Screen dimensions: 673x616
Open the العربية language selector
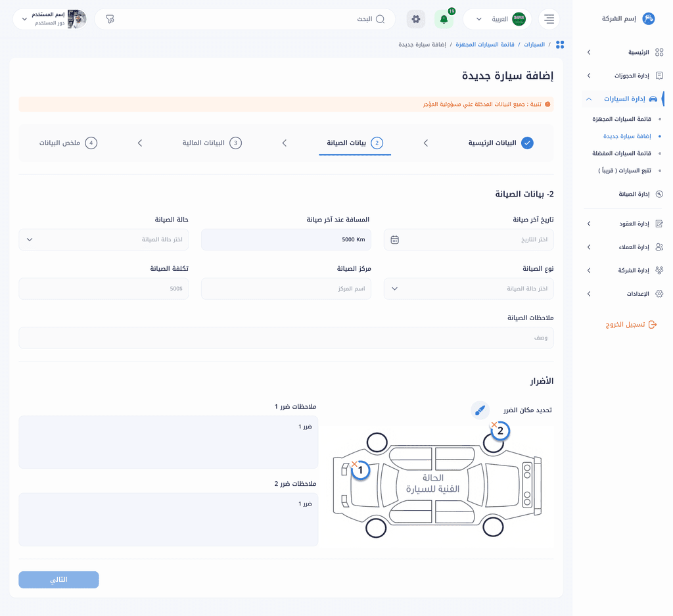[498, 20]
